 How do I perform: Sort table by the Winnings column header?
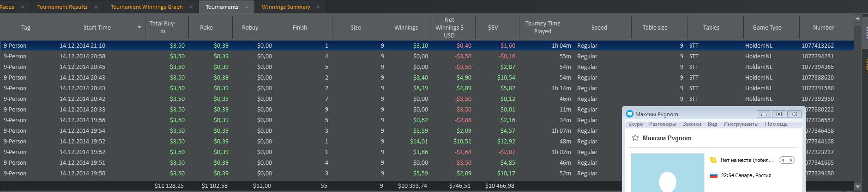tap(406, 28)
